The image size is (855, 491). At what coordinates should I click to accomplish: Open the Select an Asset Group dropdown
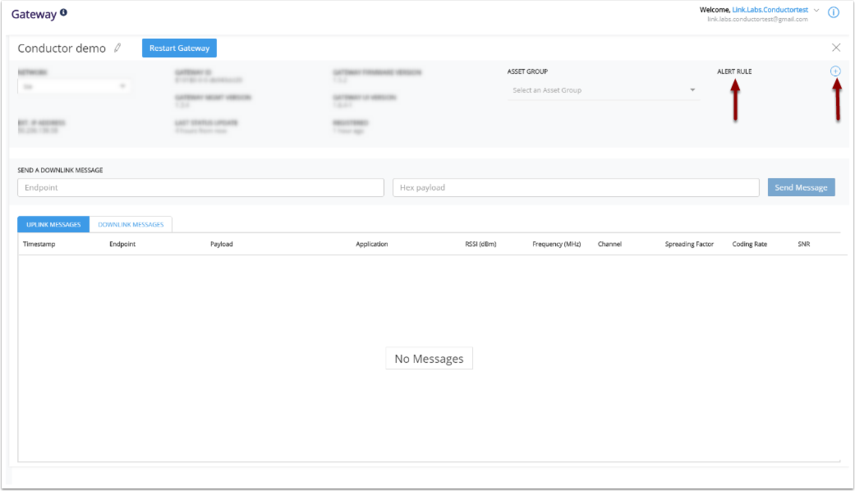coord(603,90)
